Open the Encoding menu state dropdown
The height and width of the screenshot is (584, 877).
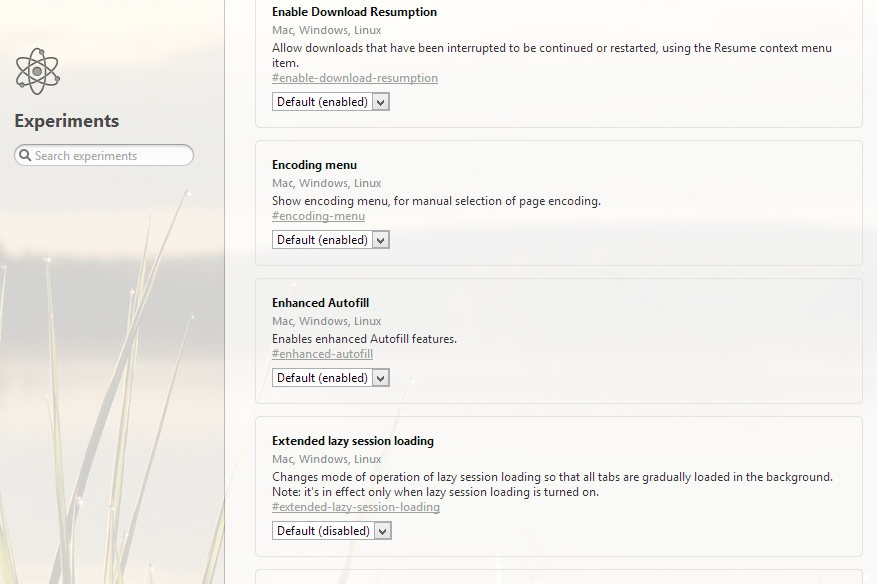(x=331, y=240)
